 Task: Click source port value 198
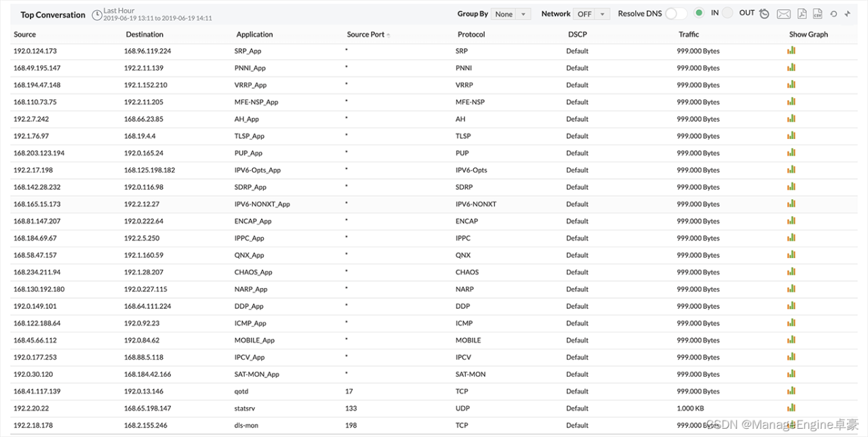coord(351,425)
